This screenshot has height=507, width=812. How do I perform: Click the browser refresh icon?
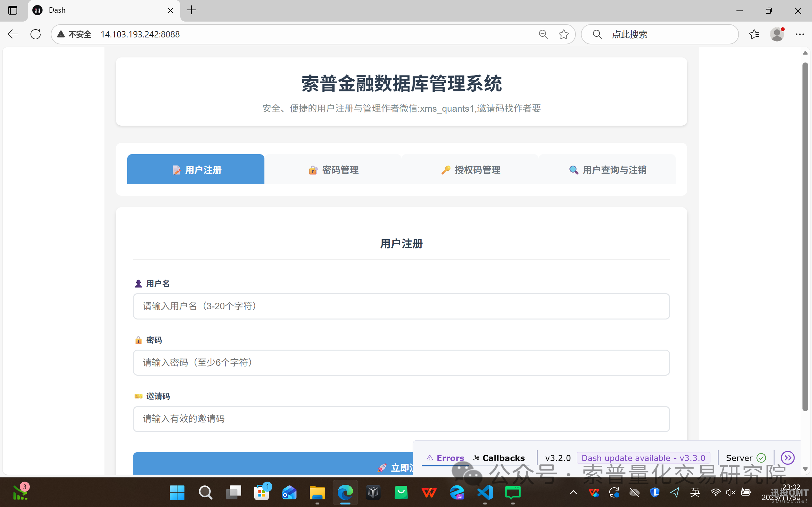(x=36, y=34)
